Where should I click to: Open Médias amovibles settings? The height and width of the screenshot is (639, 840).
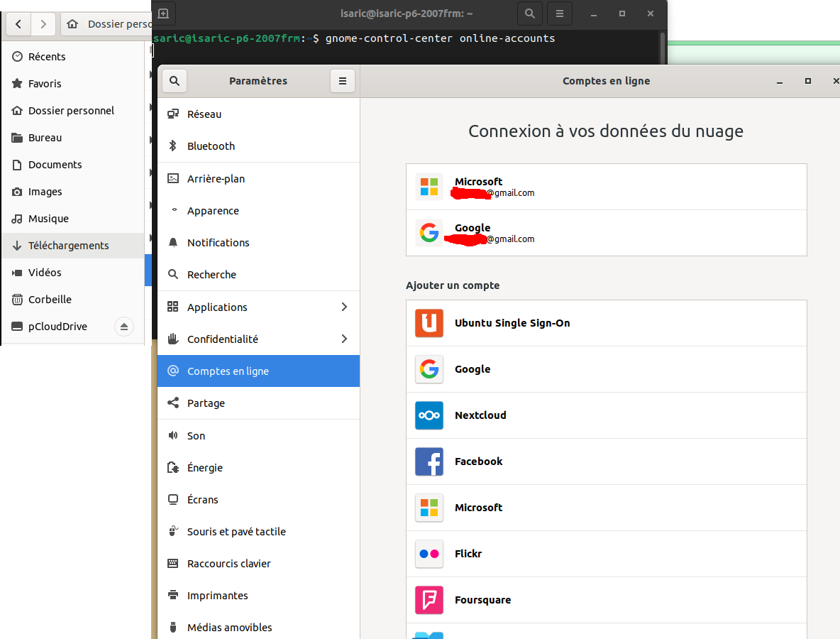click(258, 627)
